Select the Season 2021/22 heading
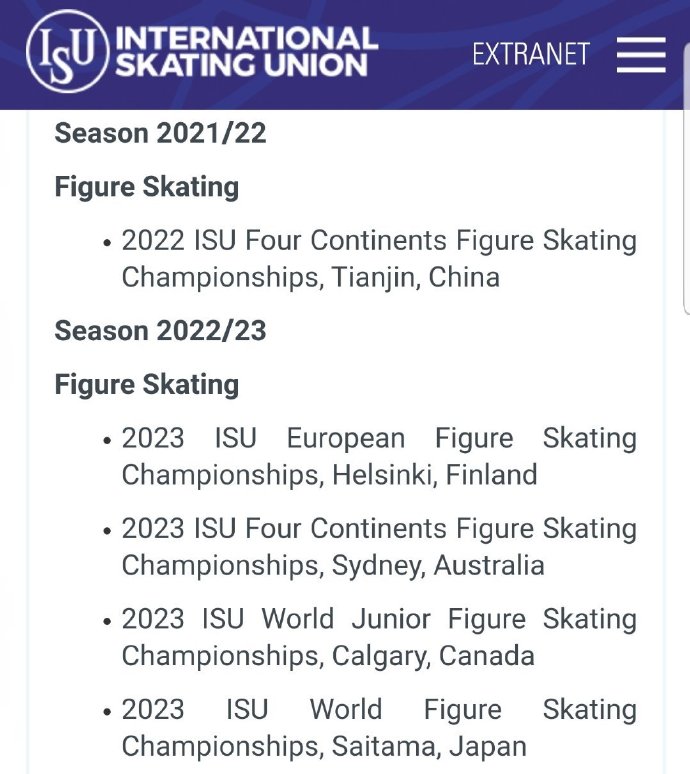Screen dimensions: 690x774 [160, 133]
